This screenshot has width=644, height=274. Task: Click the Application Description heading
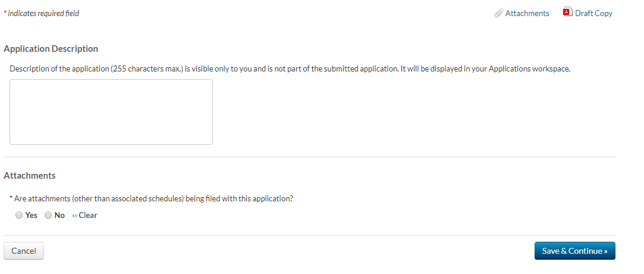(51, 49)
